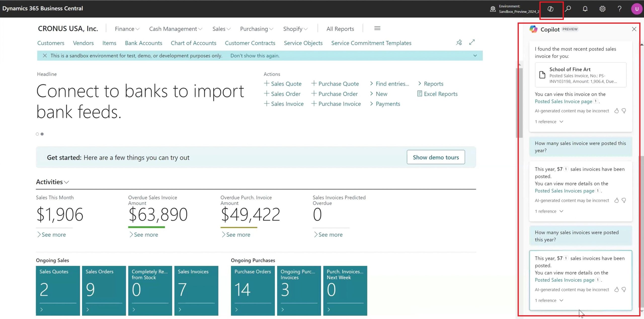Expand the New action group
Screen dimensions: 644x319
coord(379,94)
